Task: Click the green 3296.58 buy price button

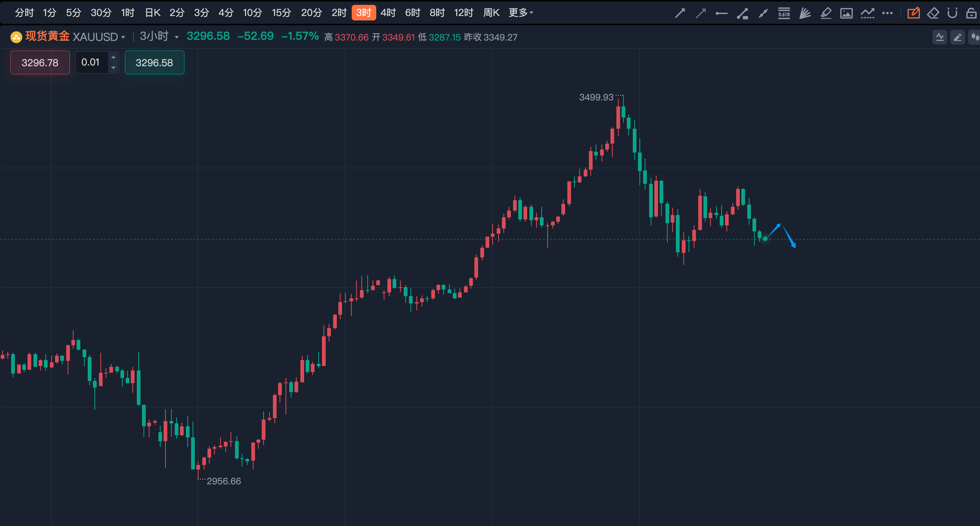Action: coord(154,62)
